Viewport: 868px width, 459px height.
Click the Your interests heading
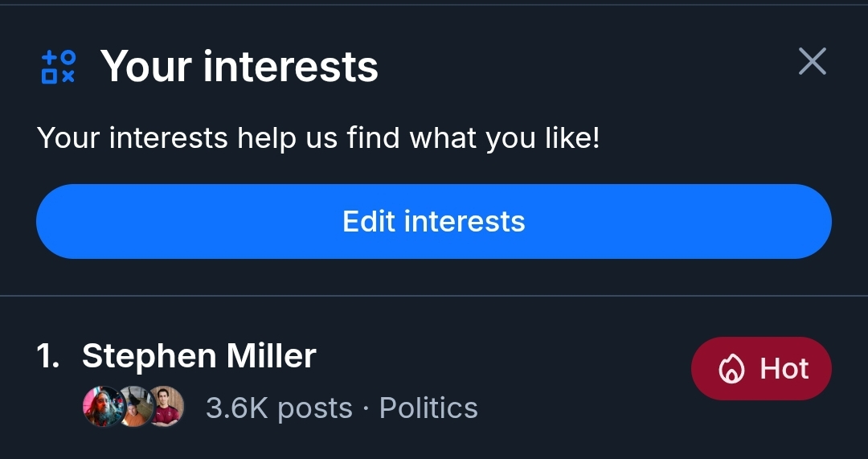click(x=239, y=66)
